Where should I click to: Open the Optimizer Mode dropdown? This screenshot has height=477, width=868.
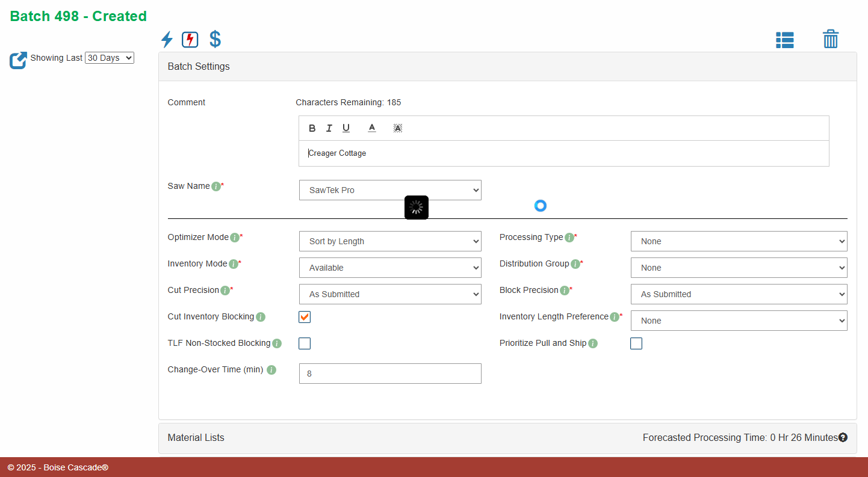tap(390, 241)
